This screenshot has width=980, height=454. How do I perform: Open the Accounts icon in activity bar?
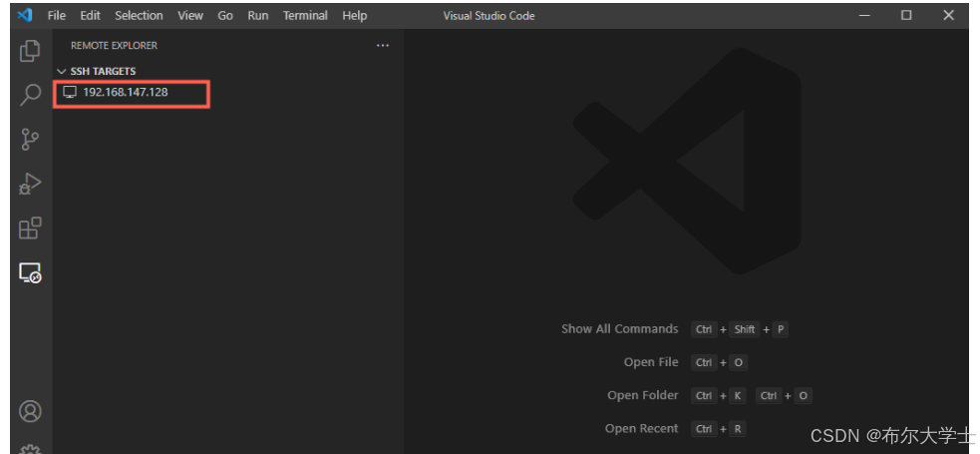tap(30, 411)
